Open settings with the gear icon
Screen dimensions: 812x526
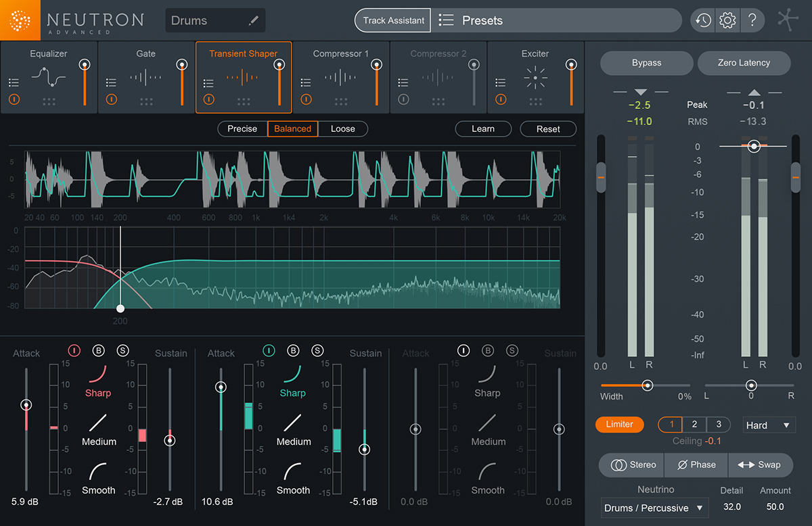click(x=727, y=20)
